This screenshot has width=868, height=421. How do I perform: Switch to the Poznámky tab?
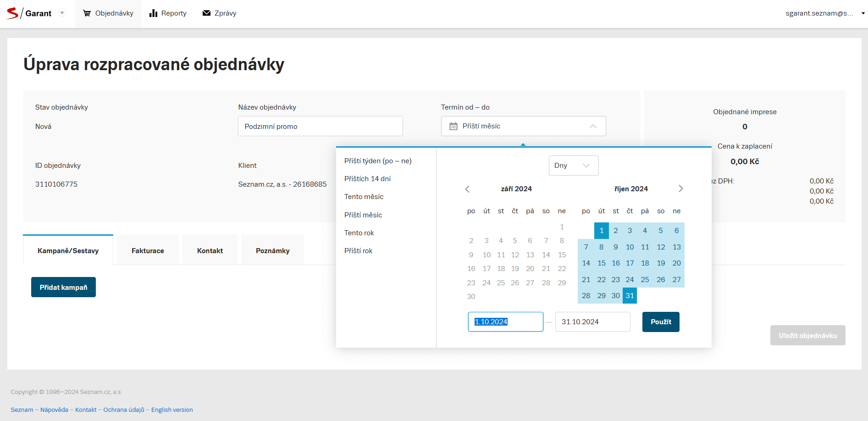click(x=272, y=251)
